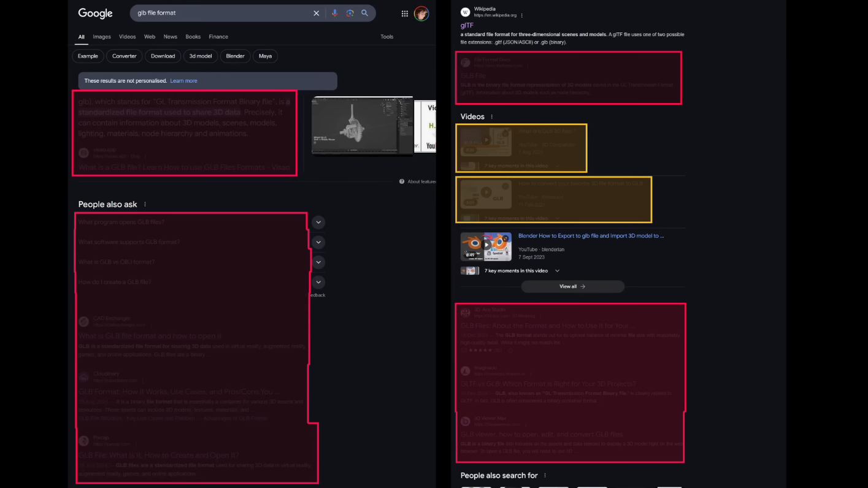Image resolution: width=868 pixels, height=488 pixels.
Task: Open the Blender gear model image thumbnail
Action: [362, 125]
